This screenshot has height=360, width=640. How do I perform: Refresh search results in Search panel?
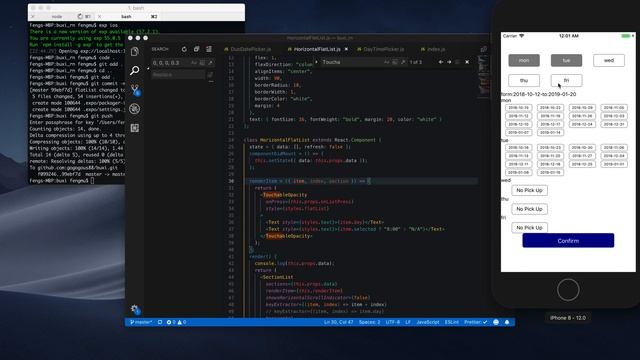pos(184,49)
